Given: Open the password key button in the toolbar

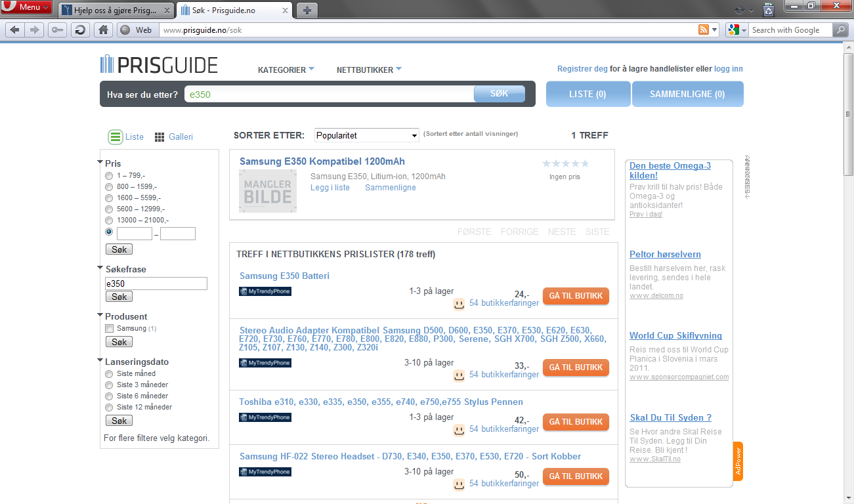Looking at the screenshot, I should pos(57,30).
